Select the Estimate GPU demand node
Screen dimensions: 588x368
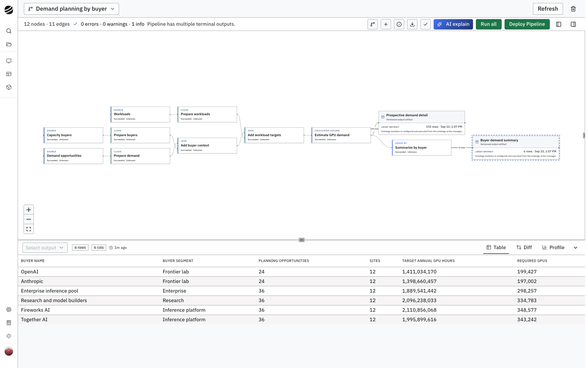[x=341, y=135]
